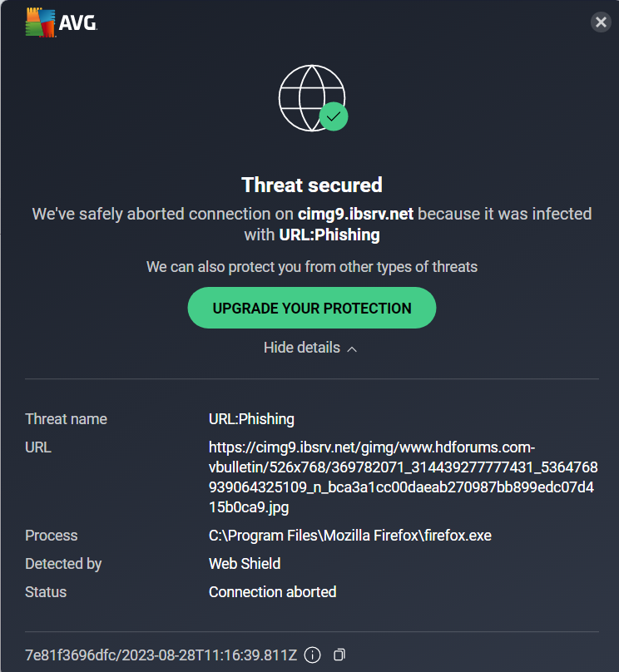The height and width of the screenshot is (672, 619).
Task: Click the Web Shield detected-by value
Action: [245, 564]
